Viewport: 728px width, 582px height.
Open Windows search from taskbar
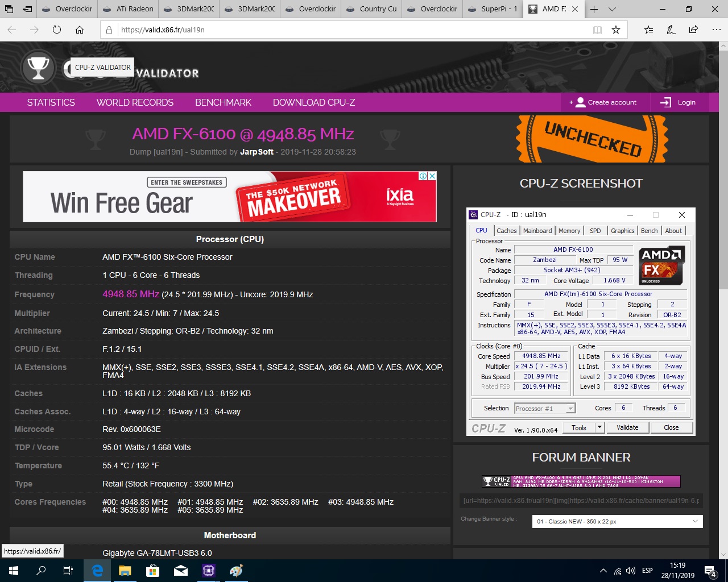click(x=41, y=571)
